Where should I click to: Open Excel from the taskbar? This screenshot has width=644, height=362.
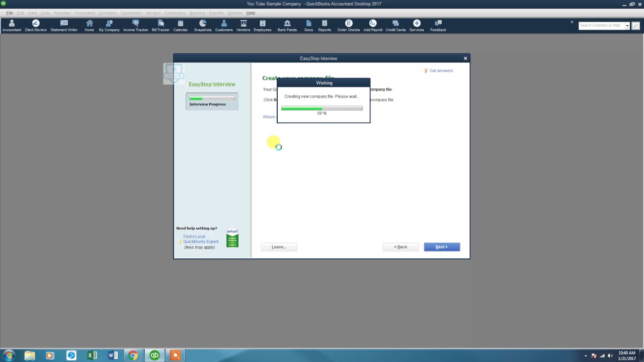pos(92,355)
